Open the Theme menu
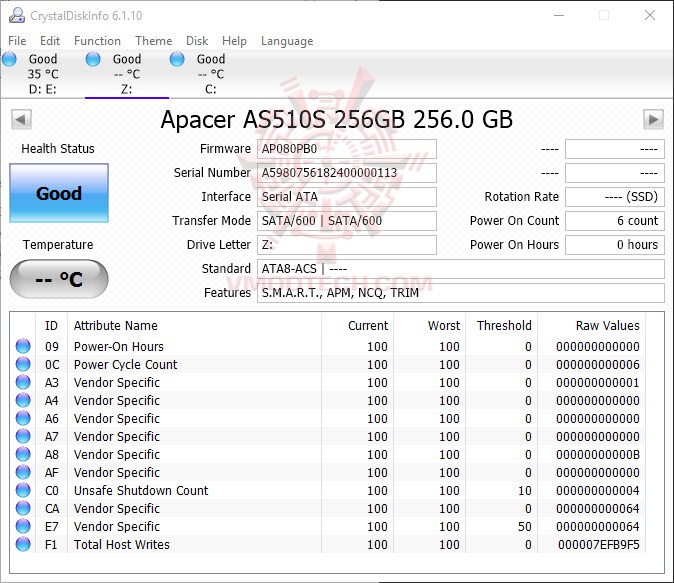674x583 pixels. [x=154, y=41]
